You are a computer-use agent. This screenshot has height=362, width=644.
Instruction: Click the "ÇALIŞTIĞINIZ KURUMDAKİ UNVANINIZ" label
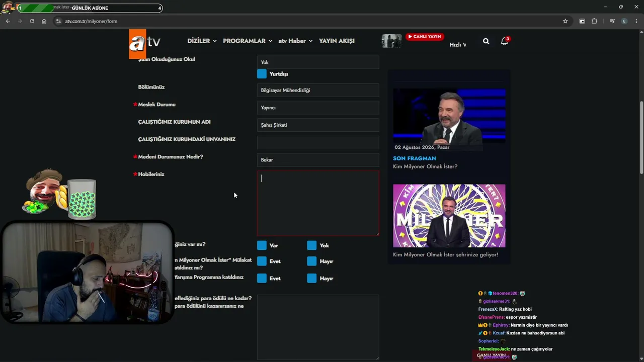click(x=187, y=139)
